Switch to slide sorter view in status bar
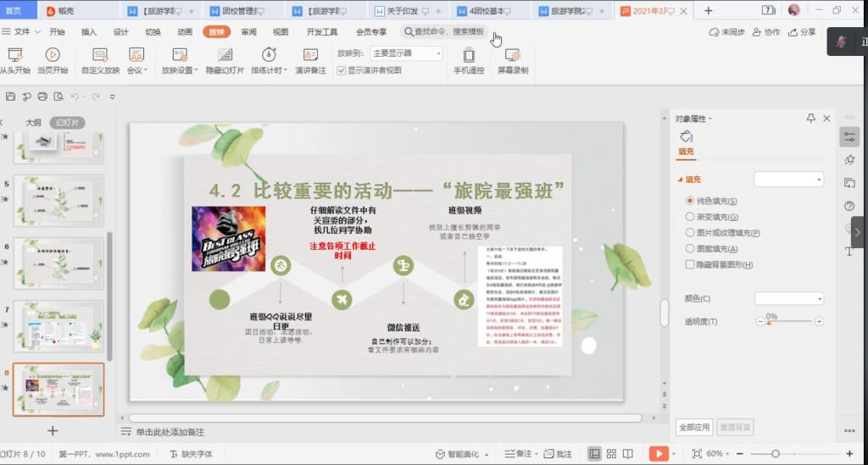This screenshot has width=868, height=465. [612, 454]
